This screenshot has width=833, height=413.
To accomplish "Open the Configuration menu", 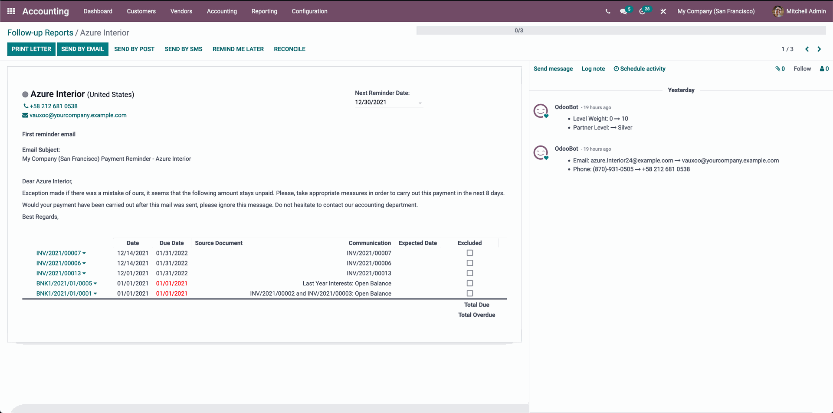I will tap(309, 11).
